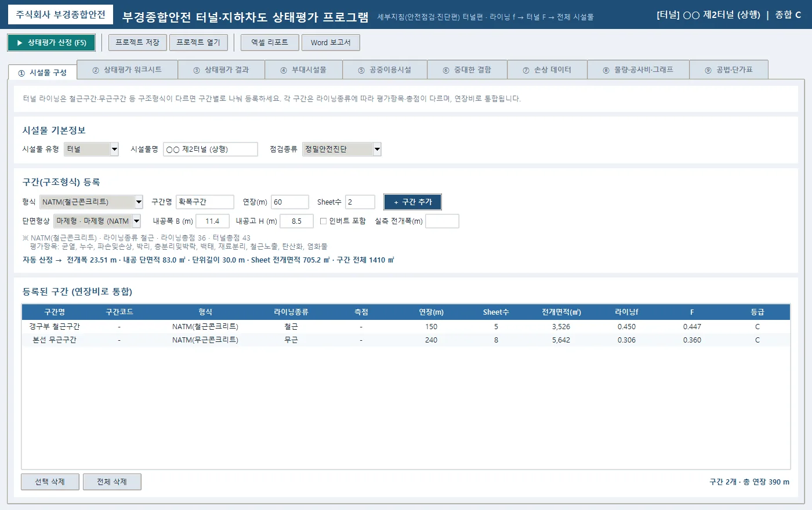Click the 등급 column header
The height and width of the screenshot is (510, 812).
point(757,312)
